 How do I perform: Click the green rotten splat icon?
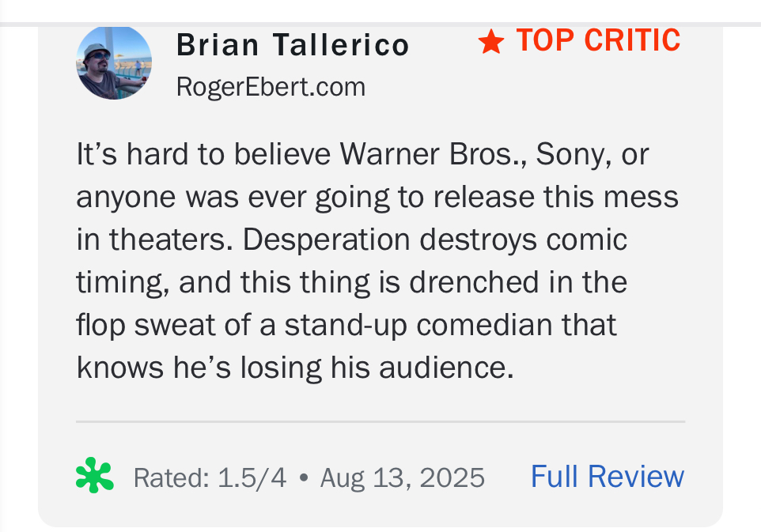click(95, 475)
